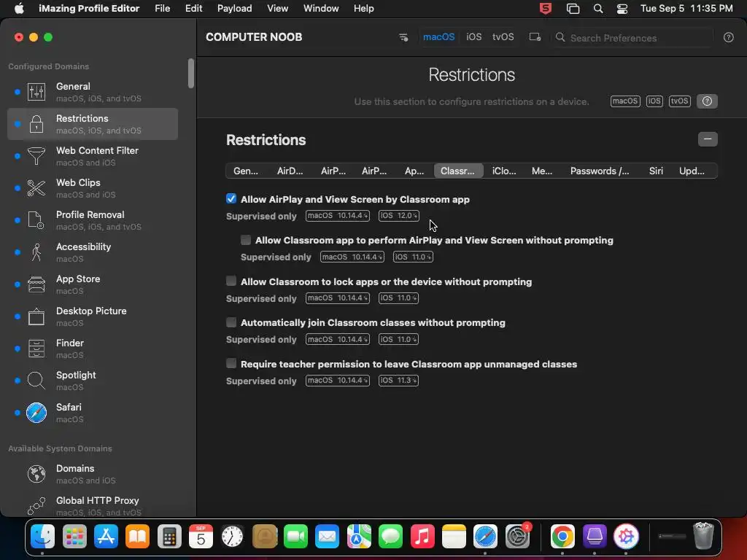The width and height of the screenshot is (747, 560).
Task: Open Web Content Filter funnel icon
Action: point(36,156)
